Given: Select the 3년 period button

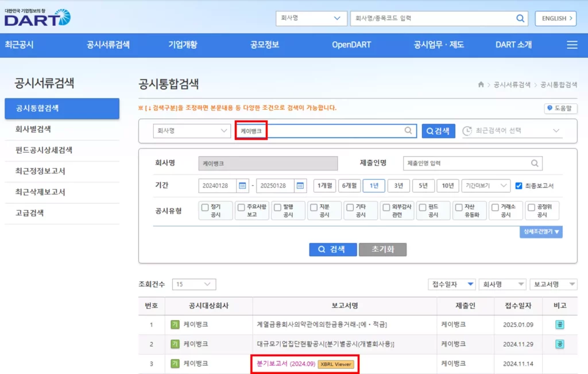Looking at the screenshot, I should (x=399, y=185).
